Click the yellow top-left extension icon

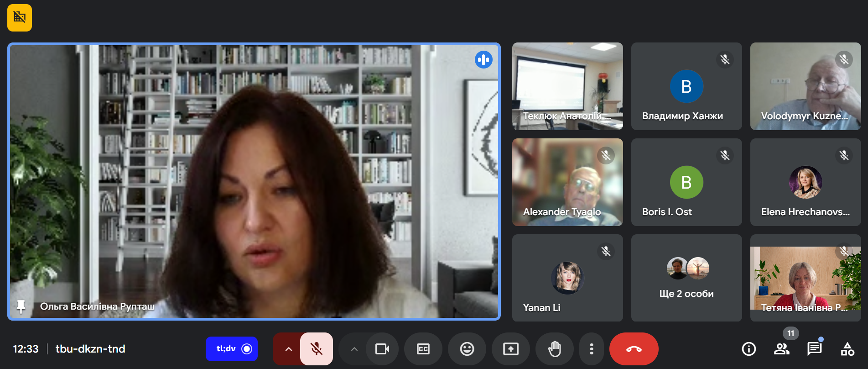point(20,18)
